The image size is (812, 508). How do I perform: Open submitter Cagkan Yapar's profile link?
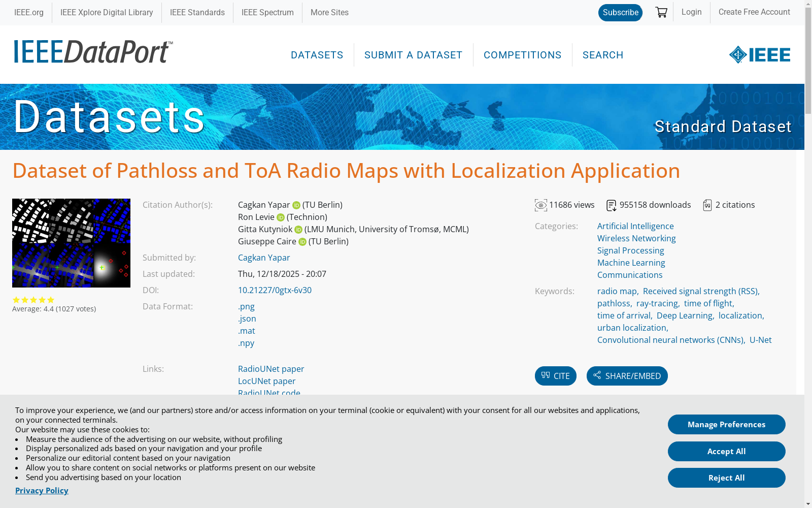point(264,258)
